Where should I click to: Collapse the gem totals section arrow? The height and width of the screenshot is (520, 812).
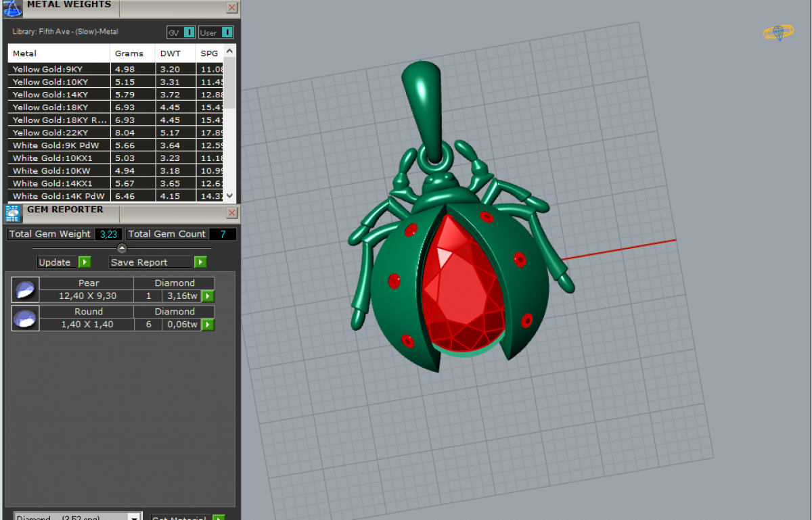click(x=122, y=248)
